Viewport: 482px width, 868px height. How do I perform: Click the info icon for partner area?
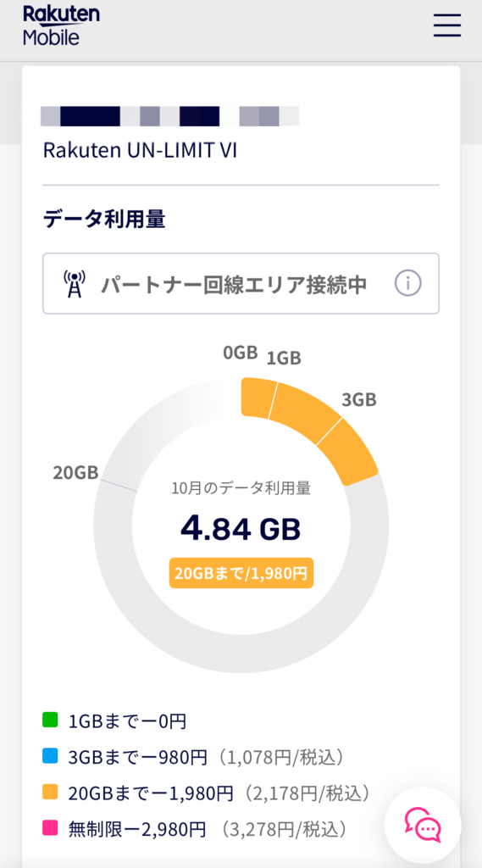(407, 283)
